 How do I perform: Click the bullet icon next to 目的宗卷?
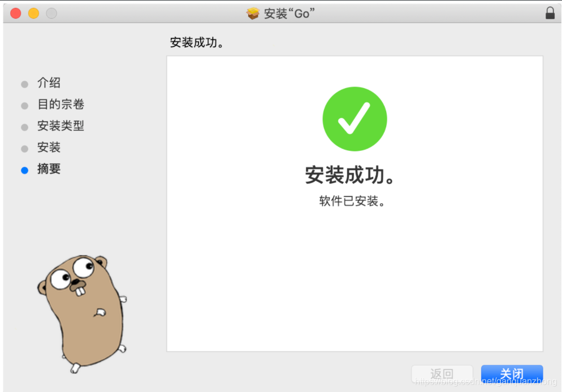point(25,105)
